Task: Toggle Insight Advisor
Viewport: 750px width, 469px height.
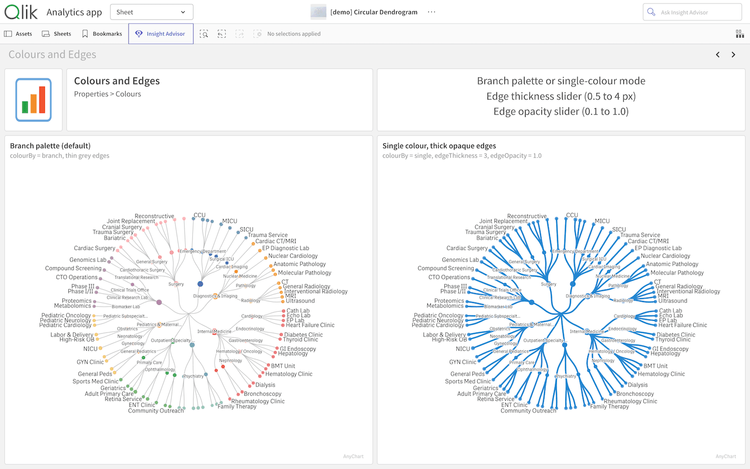Action: (x=161, y=34)
